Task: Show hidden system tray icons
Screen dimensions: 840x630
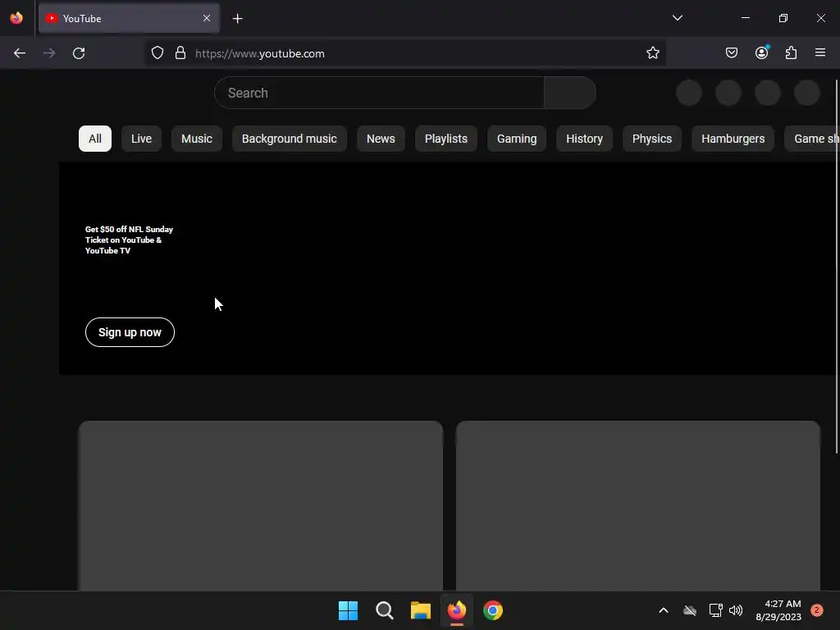Action: (x=663, y=610)
